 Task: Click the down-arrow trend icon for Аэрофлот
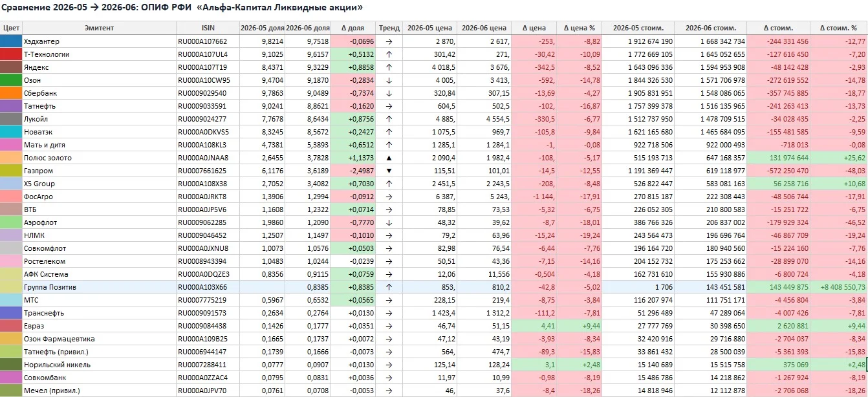click(x=389, y=222)
